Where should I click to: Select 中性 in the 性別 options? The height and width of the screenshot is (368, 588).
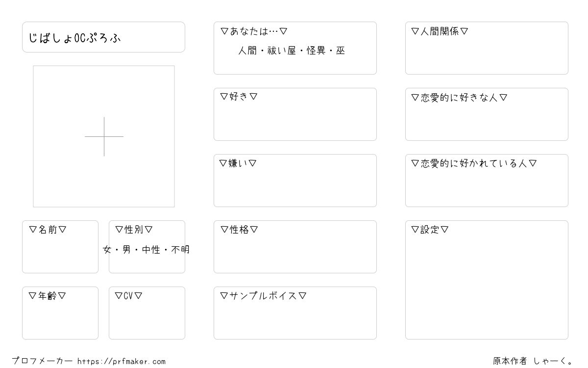coord(151,250)
